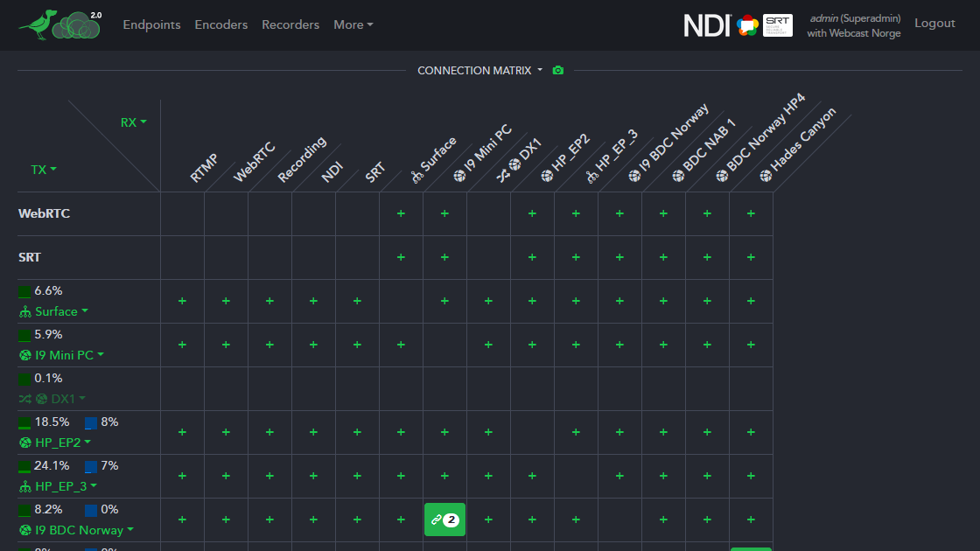
Task: Click admin Superadmin user label
Action: pyautogui.click(x=855, y=18)
